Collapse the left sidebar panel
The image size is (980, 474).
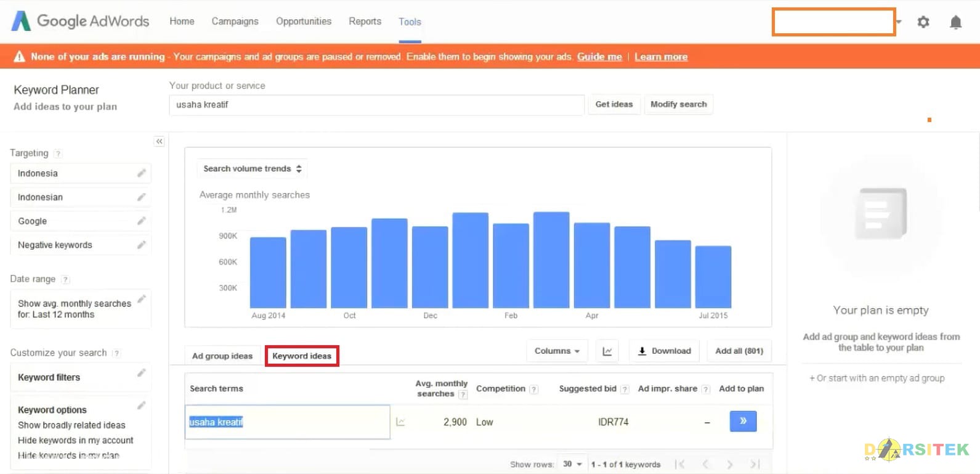pos(159,142)
